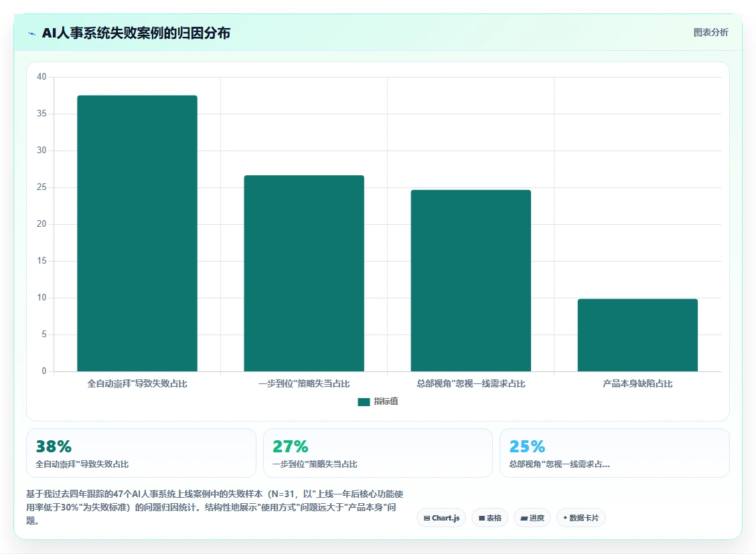This screenshot has height=554, width=756.
Task: Select the 25% data card
Action: point(614,453)
